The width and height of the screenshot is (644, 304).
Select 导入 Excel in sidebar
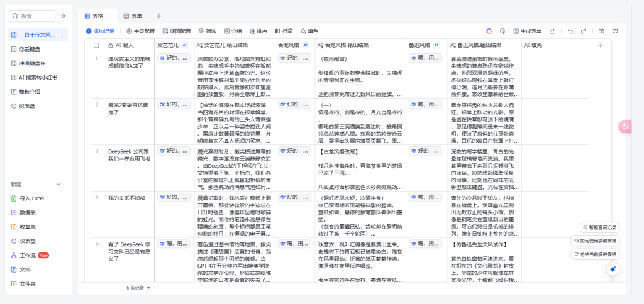[31, 198]
